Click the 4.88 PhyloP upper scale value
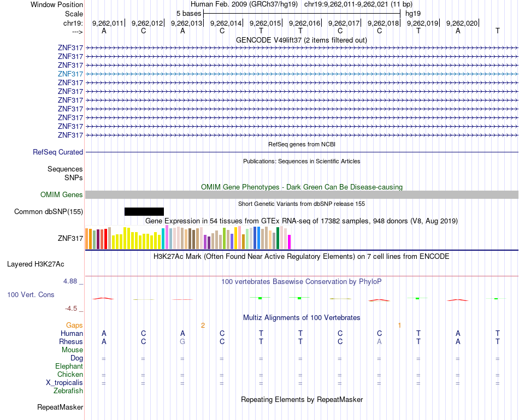Viewport: 519px width, 420px height. [x=70, y=281]
